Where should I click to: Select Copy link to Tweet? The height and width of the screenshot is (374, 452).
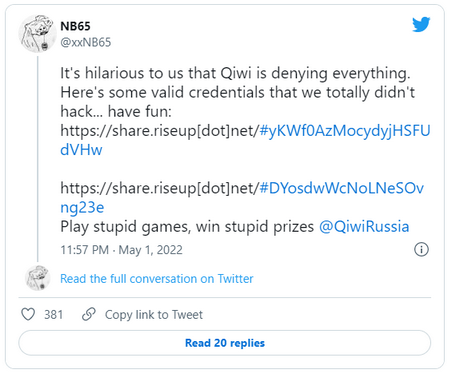tap(154, 315)
